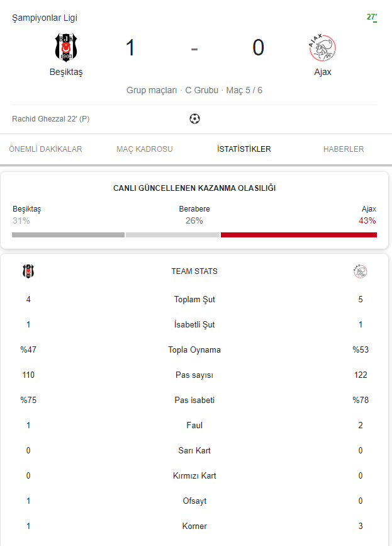The image size is (392, 546).
Task: Open the ÖNEMLİ DAKİKALAR tab
Action: click(x=45, y=149)
